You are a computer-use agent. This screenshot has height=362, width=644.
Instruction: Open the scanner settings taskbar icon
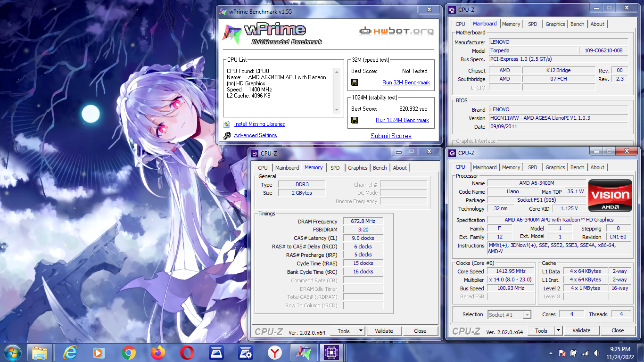[x=246, y=352]
